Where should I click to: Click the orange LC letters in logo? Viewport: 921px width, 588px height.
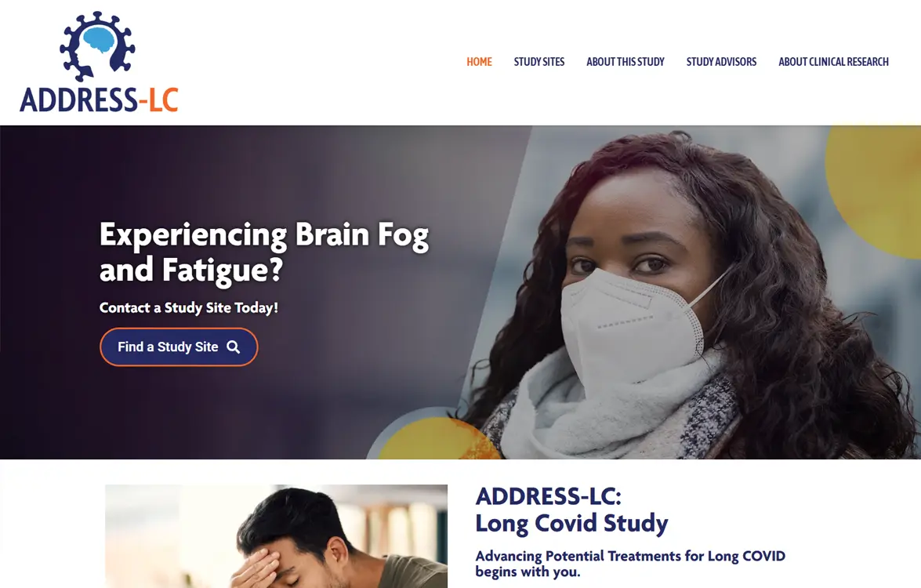point(163,100)
